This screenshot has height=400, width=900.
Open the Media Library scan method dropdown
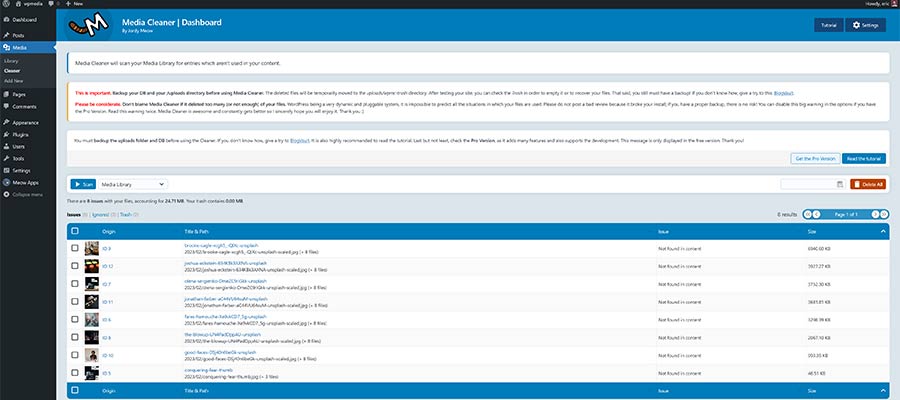point(133,184)
